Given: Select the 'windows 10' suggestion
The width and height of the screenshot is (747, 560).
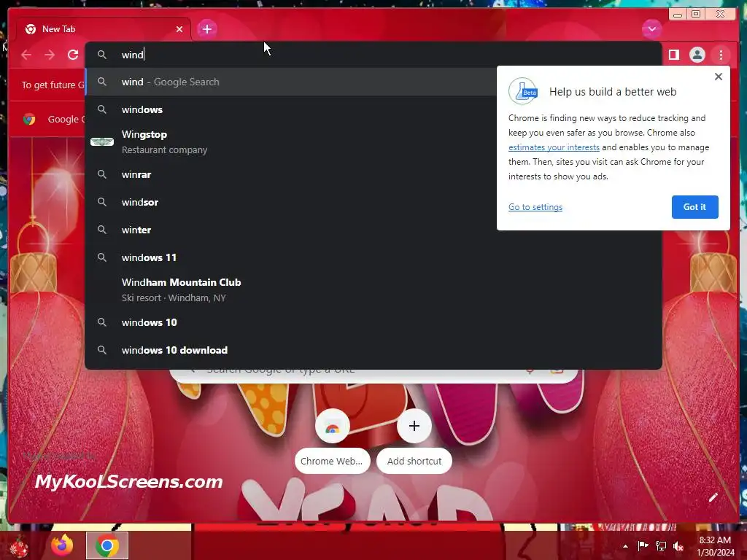Looking at the screenshot, I should point(373,322).
